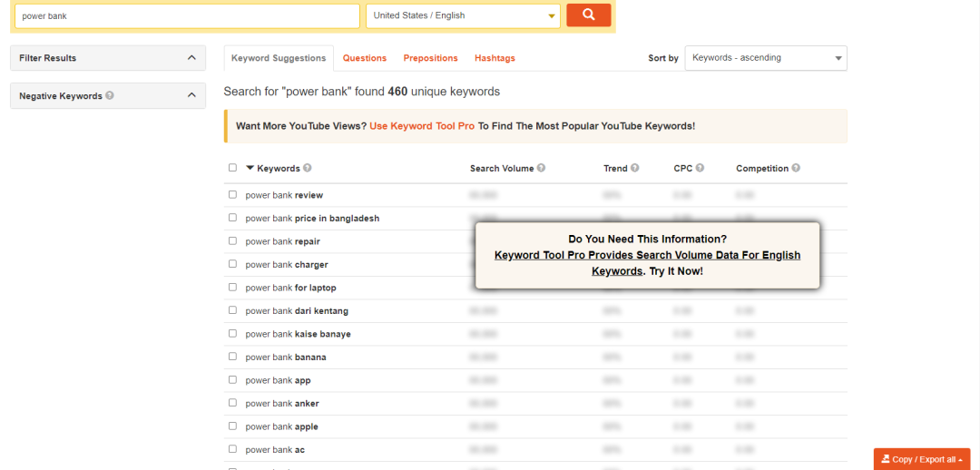Click the orange search magnifier button
Screen dimensions: 980x470
[x=588, y=15]
